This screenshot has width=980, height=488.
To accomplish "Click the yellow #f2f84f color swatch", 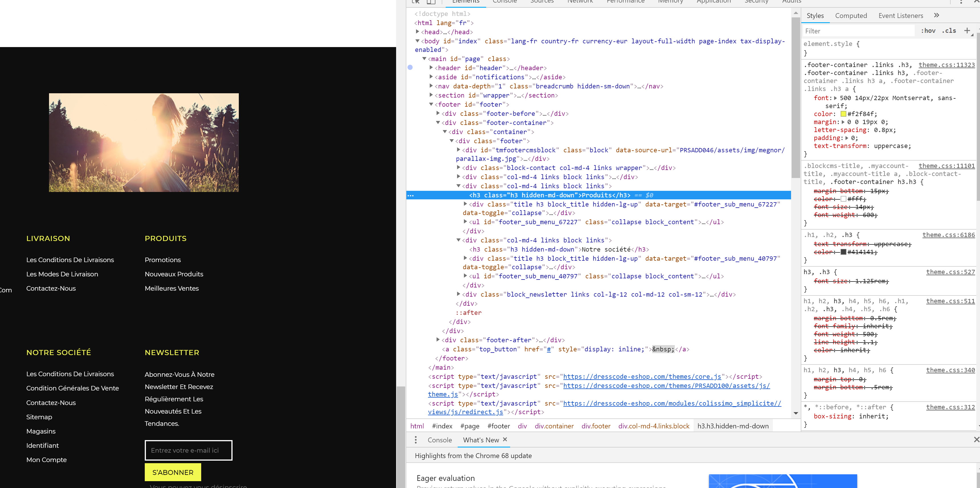I will [x=843, y=114].
